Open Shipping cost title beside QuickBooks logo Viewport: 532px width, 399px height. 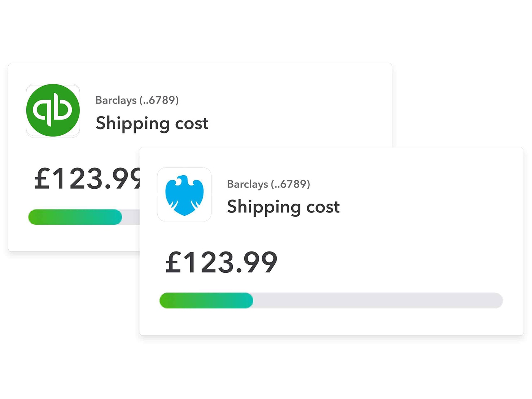tap(152, 124)
